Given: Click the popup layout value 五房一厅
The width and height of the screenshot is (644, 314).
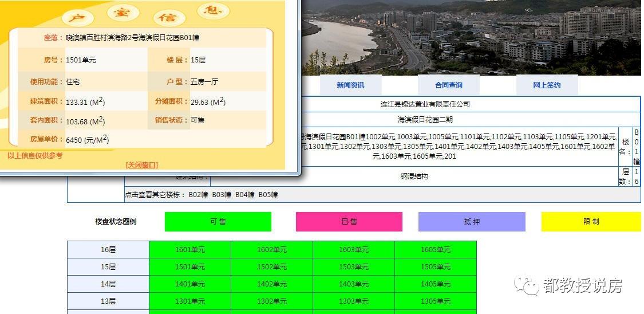Looking at the screenshot, I should [x=204, y=82].
